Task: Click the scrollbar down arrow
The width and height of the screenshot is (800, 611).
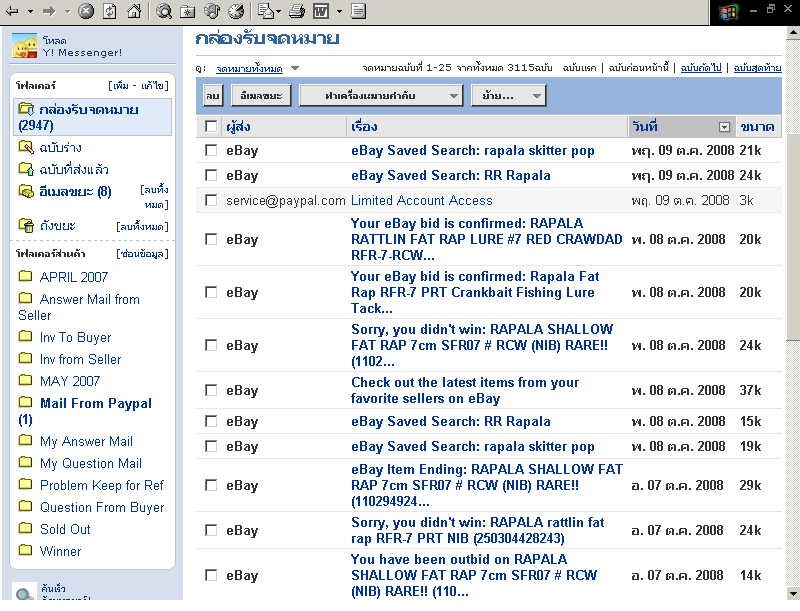Action: (x=793, y=594)
